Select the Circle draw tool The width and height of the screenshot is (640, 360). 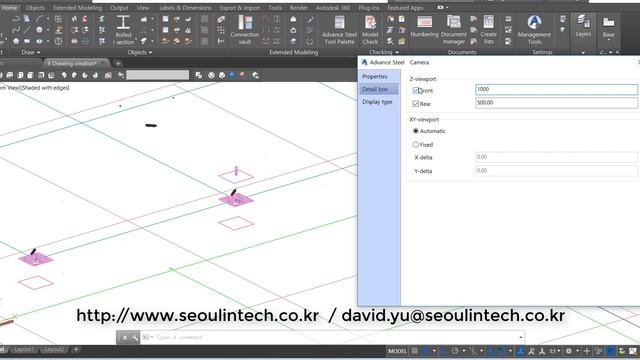click(x=39, y=30)
